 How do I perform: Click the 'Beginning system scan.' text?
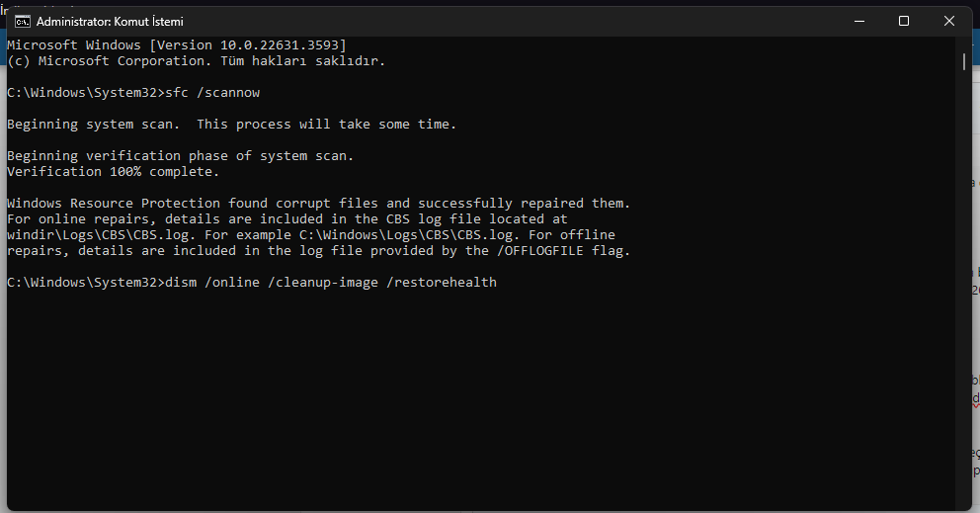(x=93, y=124)
